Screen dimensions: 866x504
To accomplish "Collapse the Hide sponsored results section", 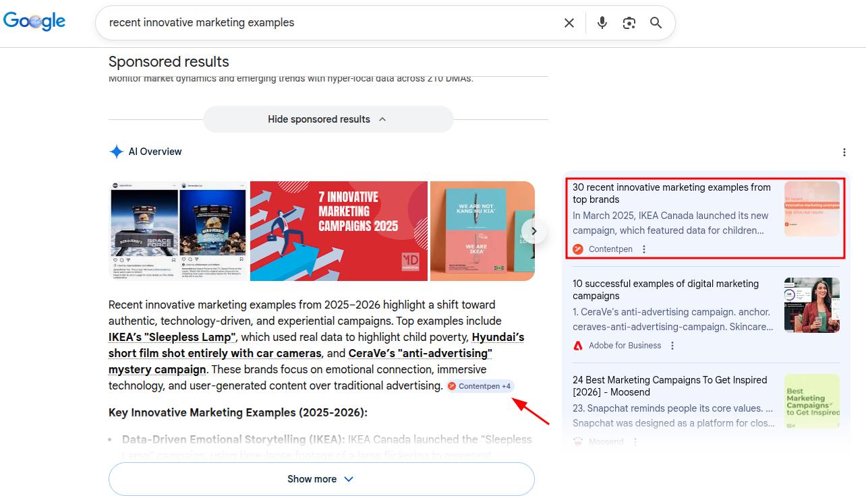I will pos(328,119).
